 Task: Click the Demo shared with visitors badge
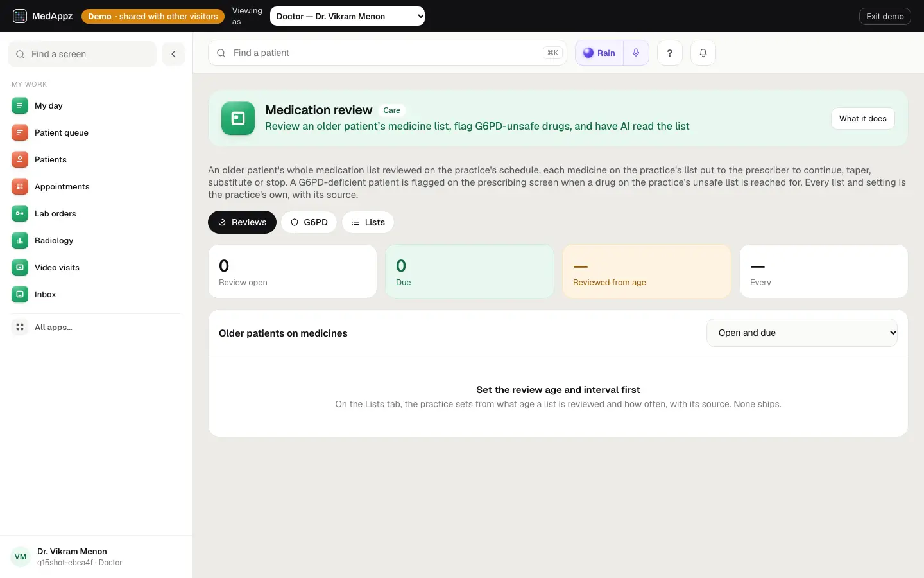click(x=153, y=16)
